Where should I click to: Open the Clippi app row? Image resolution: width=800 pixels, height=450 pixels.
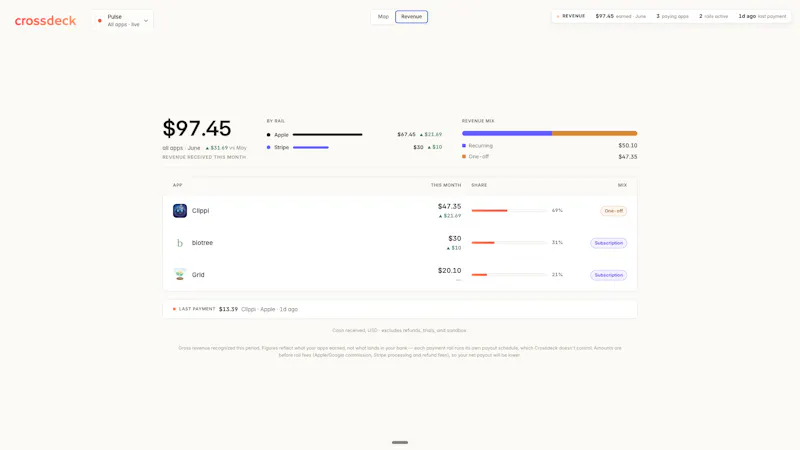[x=400, y=211]
